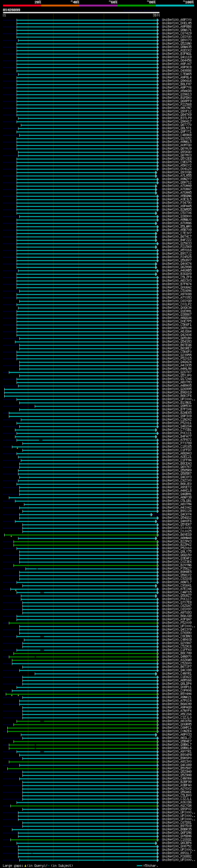This screenshot has width=197, height=868.
Task: Click the query end position 310
Action: [x=155, y=15]
